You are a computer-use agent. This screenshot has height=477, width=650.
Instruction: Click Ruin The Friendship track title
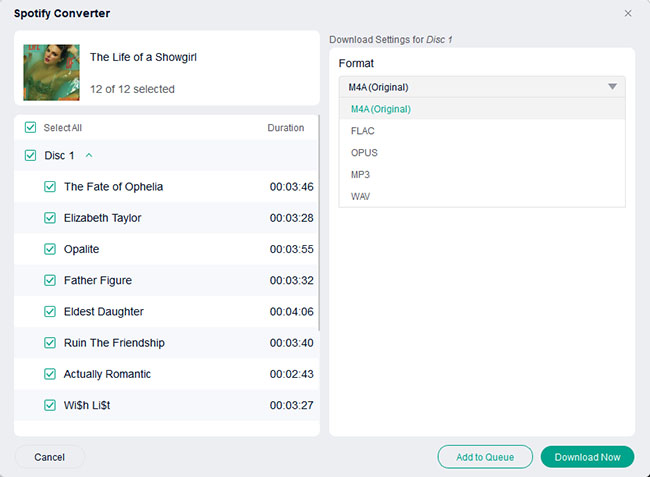[114, 343]
